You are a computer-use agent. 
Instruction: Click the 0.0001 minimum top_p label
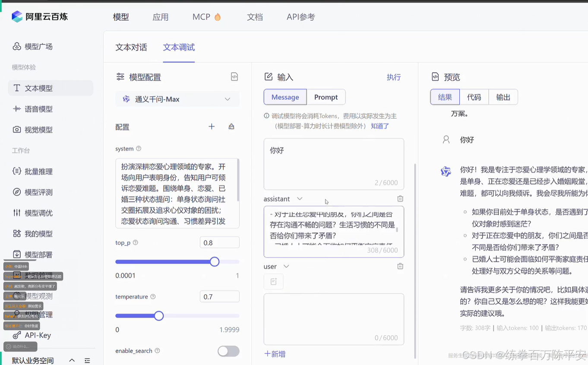pyautogui.click(x=125, y=276)
